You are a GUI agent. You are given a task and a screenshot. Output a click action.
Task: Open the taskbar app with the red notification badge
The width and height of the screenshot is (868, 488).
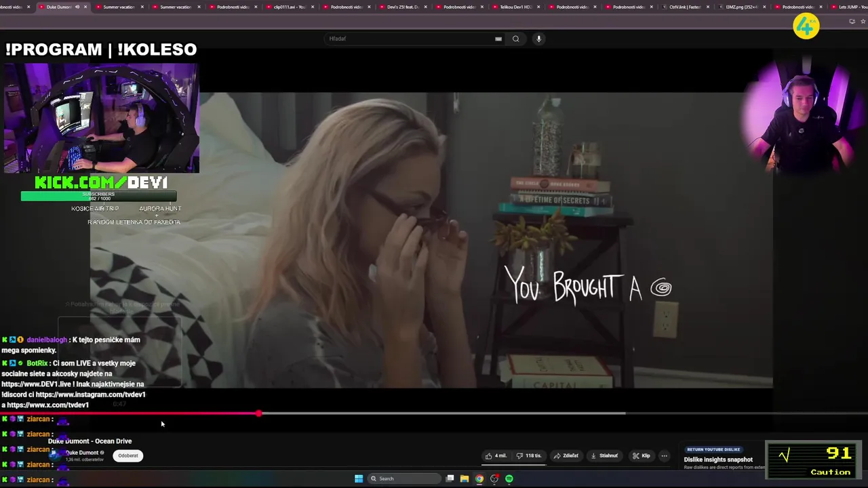coord(494,479)
